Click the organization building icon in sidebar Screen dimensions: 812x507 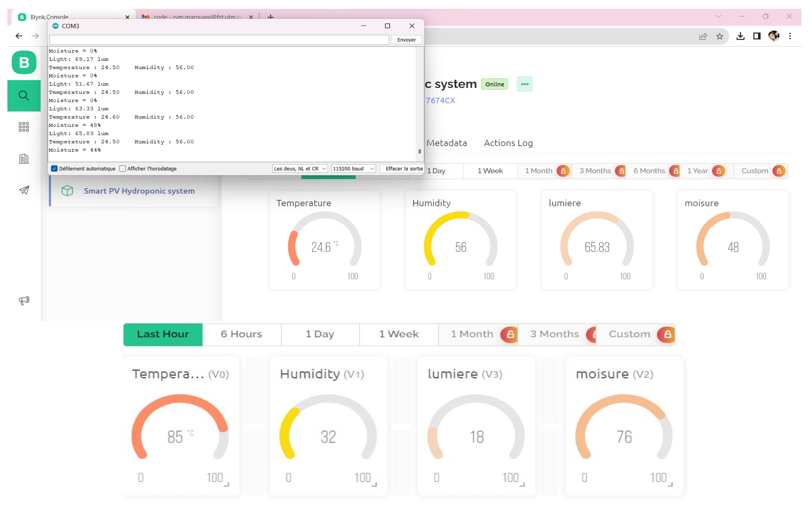(x=24, y=159)
